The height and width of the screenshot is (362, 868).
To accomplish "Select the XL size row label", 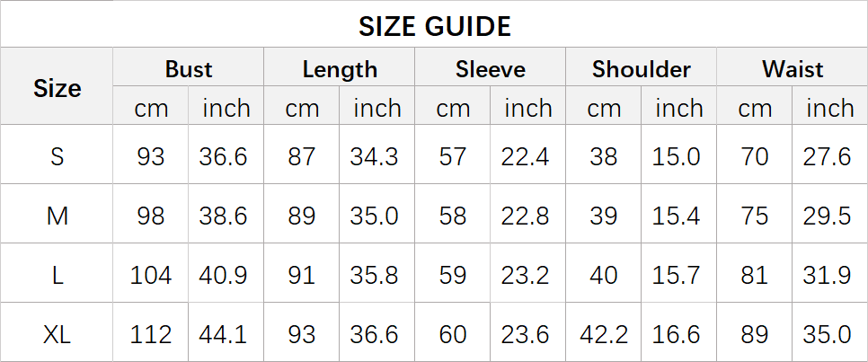I will click(57, 335).
